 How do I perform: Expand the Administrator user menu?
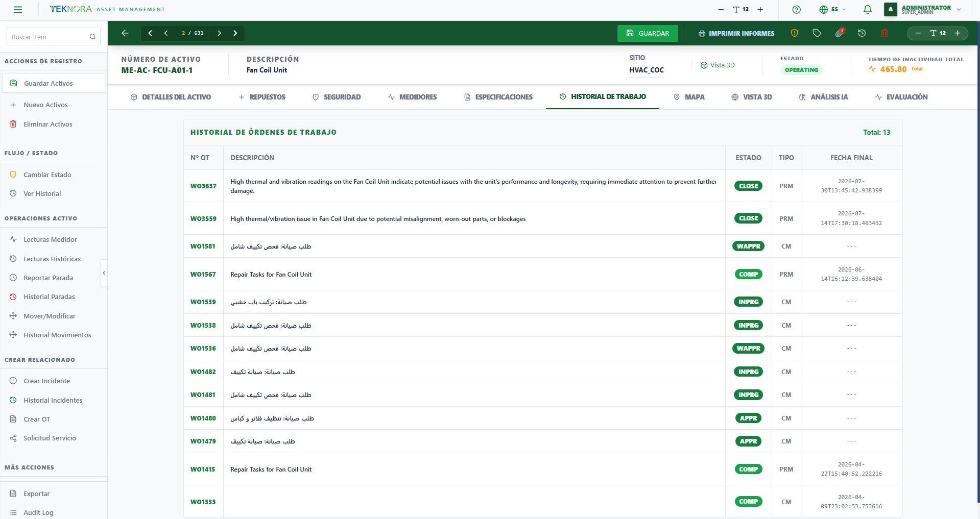tap(923, 10)
